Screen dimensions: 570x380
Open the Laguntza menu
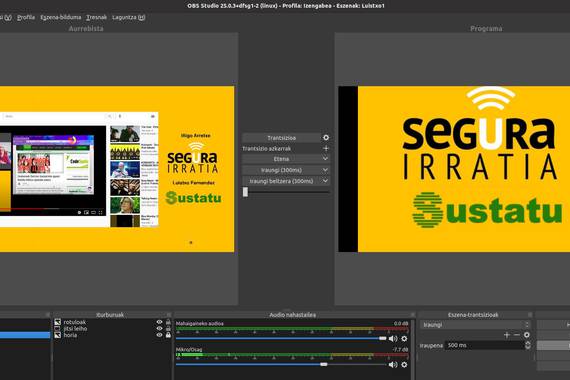[x=129, y=17]
